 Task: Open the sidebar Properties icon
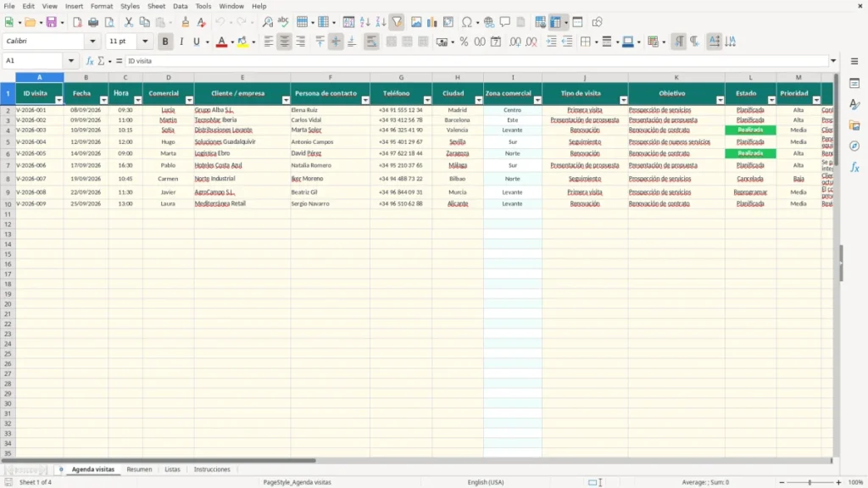854,84
